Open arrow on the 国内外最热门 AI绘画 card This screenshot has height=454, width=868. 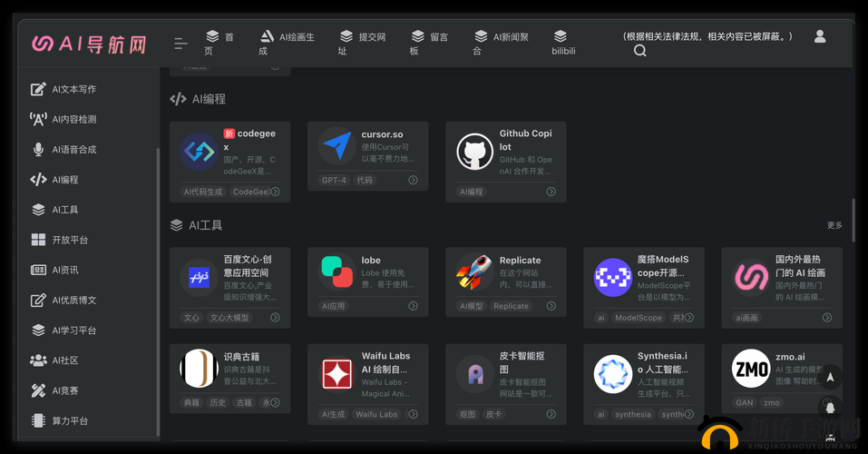tap(827, 318)
